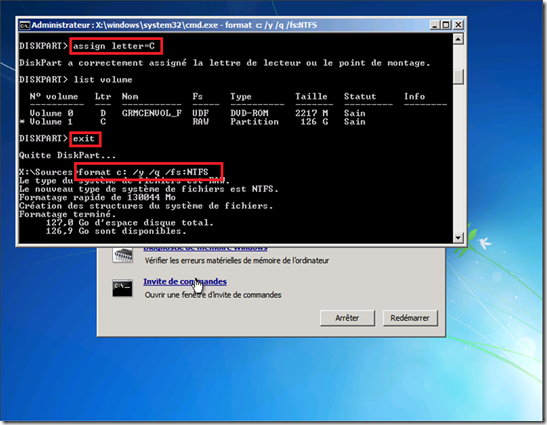This screenshot has height=425, width=547.
Task: Click the console vertical scrollbar thumb
Action: pos(458,76)
